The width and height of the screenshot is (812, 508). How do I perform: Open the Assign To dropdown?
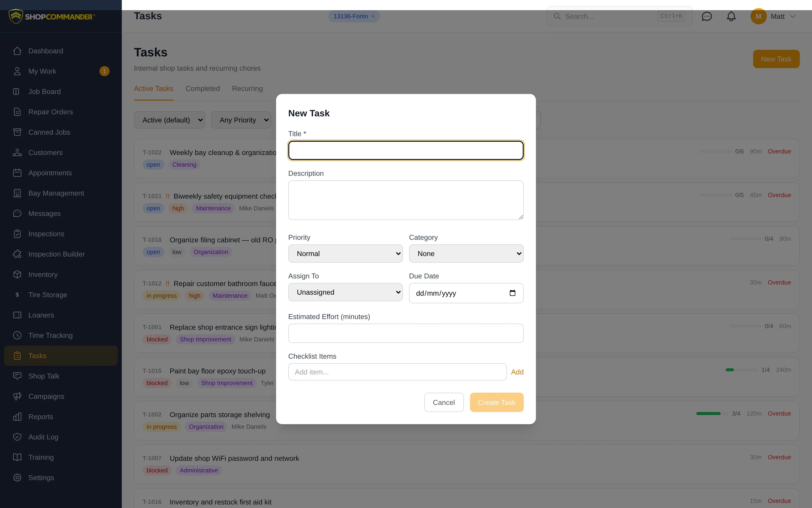coord(345,292)
